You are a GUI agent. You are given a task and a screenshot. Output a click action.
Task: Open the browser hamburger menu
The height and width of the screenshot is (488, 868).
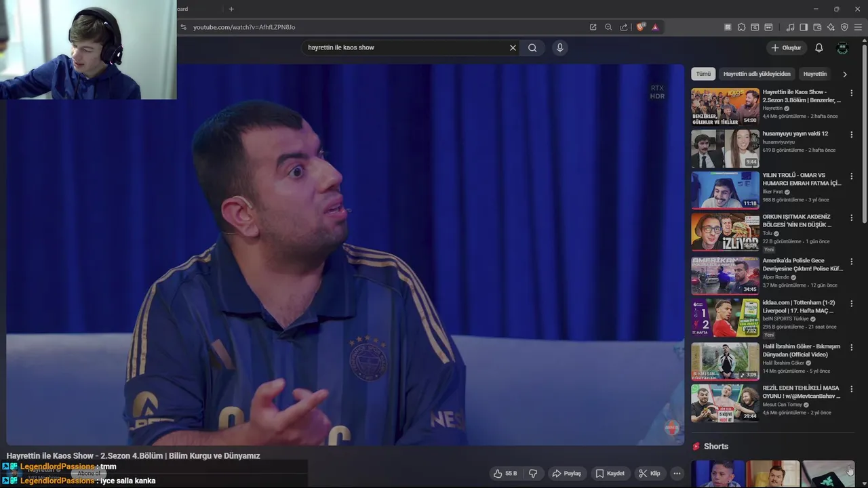(x=858, y=27)
